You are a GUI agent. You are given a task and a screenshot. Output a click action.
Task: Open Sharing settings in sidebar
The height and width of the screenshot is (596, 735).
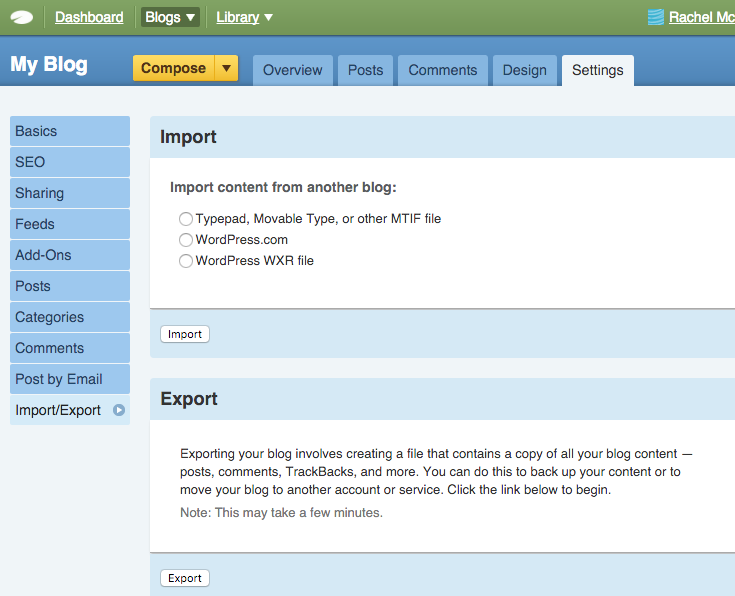tap(70, 193)
